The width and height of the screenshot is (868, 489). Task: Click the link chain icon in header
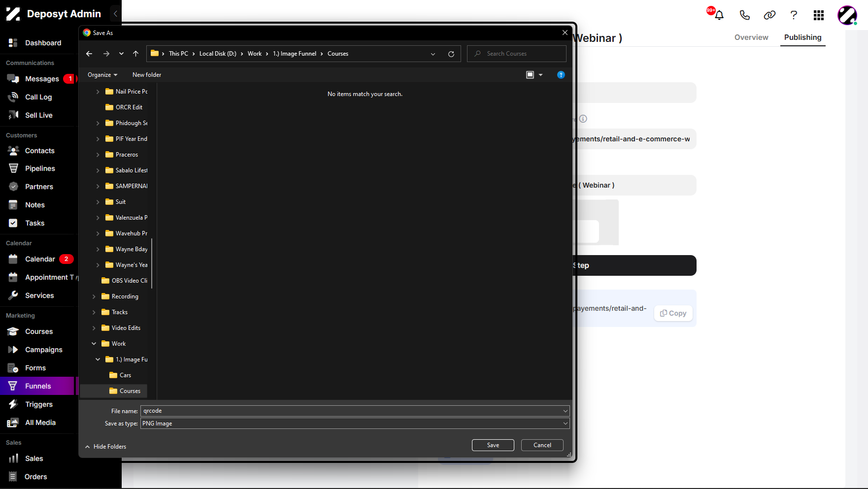(x=769, y=15)
